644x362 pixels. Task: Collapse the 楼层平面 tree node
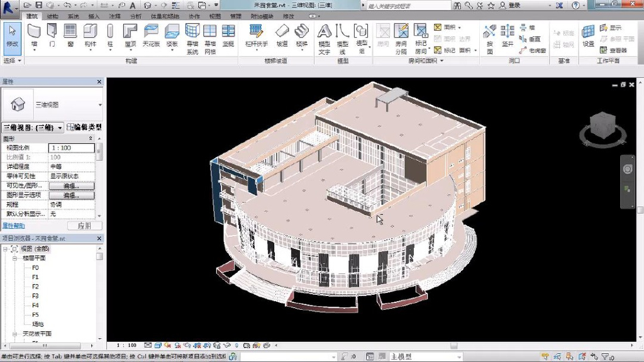(15, 258)
